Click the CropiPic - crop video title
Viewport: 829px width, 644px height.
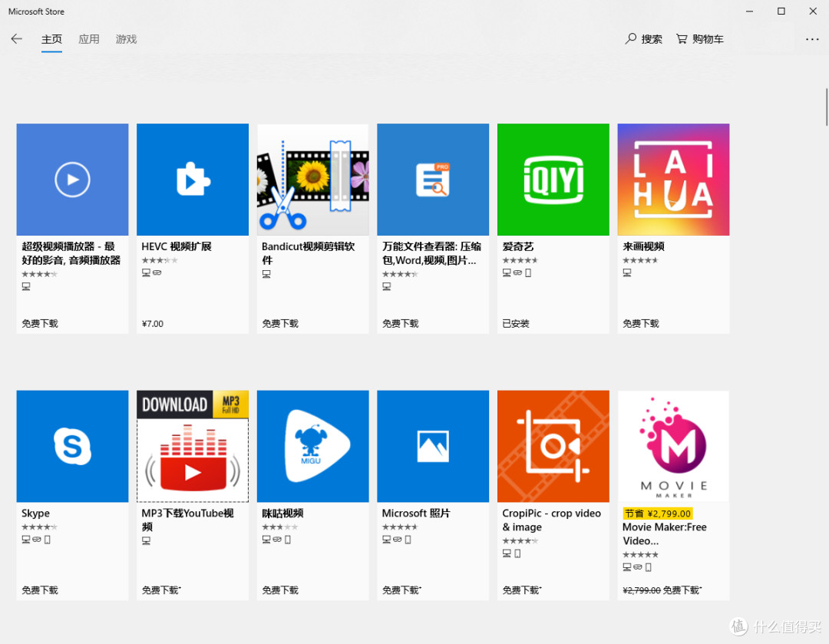[x=551, y=520]
